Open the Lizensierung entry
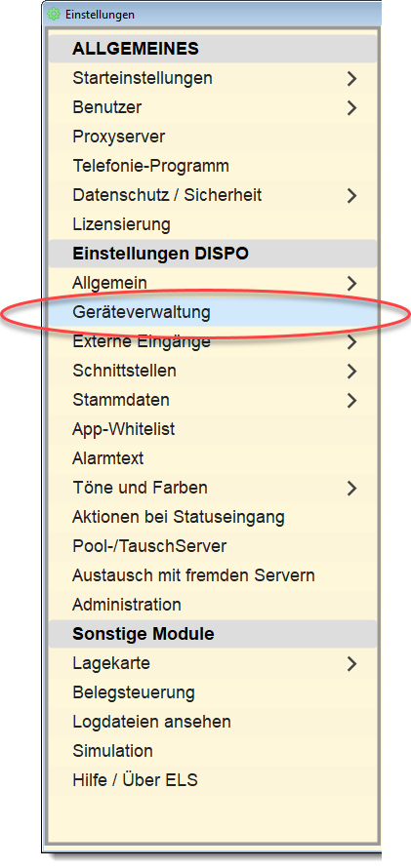Viewport: 411px width, 868px height. (213, 224)
